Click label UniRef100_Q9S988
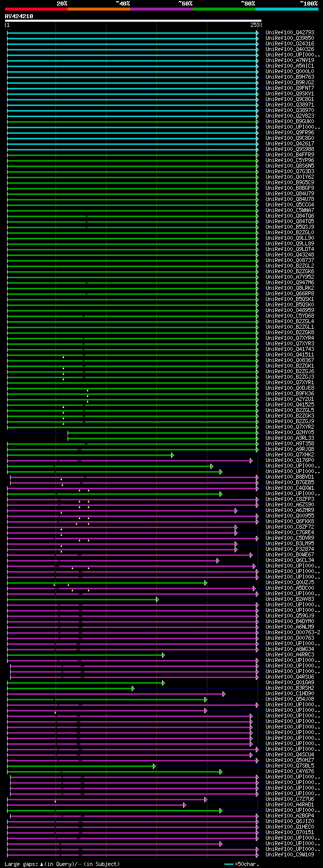The image size is (323, 868). (x=290, y=149)
